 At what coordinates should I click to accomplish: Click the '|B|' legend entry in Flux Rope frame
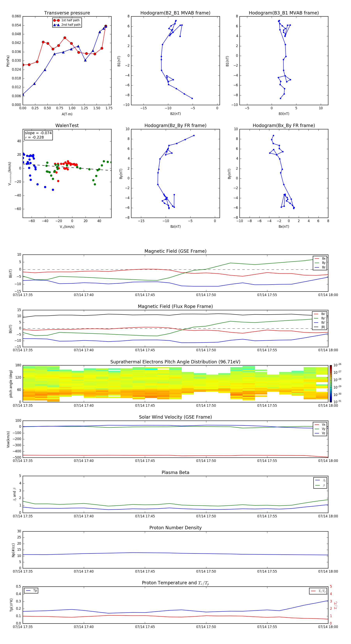click(320, 327)
